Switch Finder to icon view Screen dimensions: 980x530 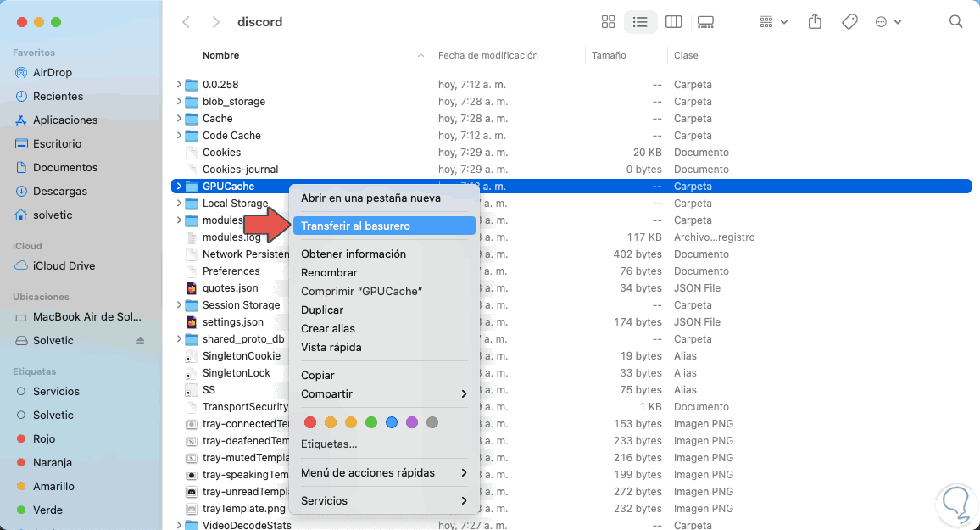pyautogui.click(x=608, y=22)
